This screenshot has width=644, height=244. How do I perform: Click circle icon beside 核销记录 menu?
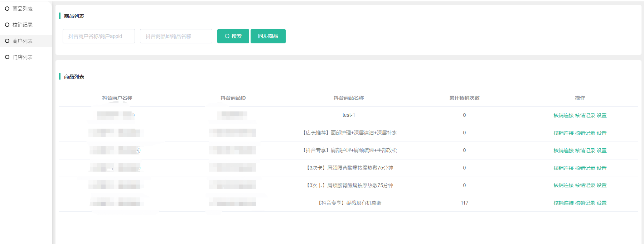tap(7, 25)
